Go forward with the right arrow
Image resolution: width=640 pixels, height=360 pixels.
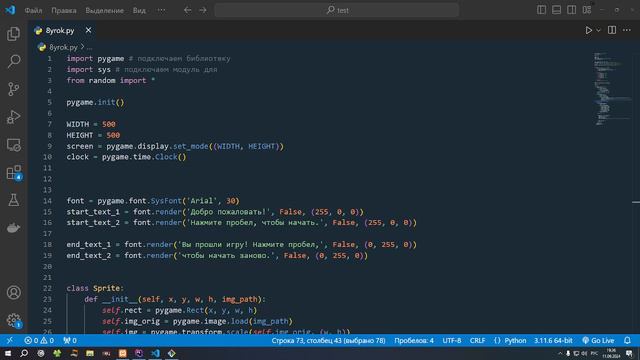pos(203,10)
